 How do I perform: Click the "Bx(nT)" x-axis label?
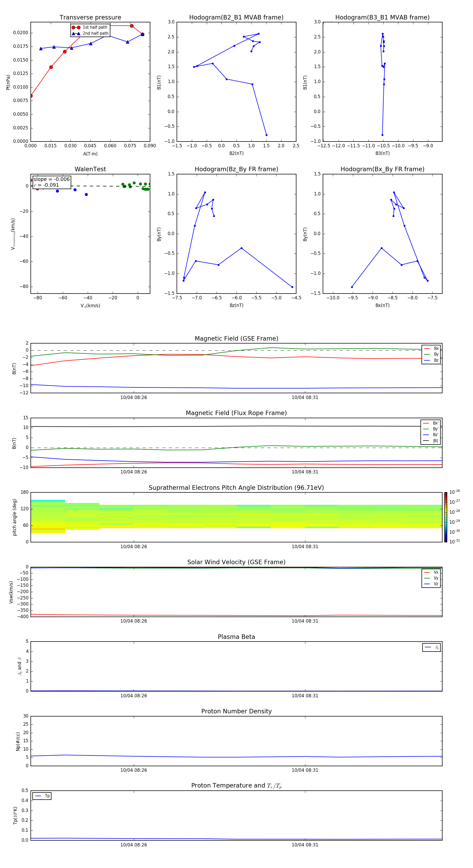click(382, 305)
